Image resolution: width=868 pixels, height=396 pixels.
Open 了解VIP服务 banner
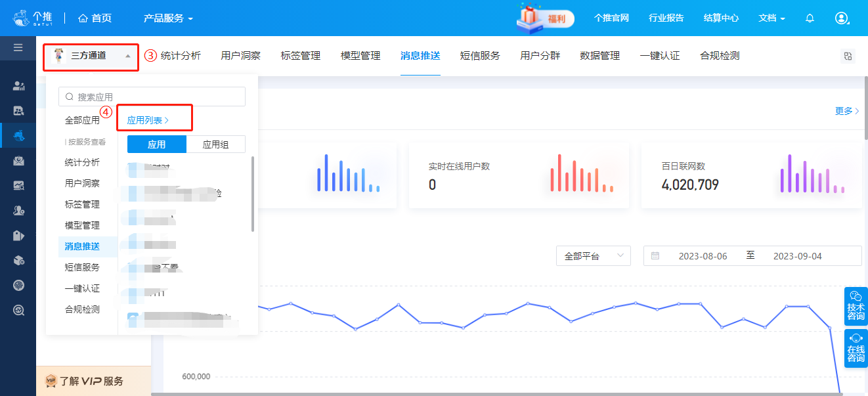point(93,381)
